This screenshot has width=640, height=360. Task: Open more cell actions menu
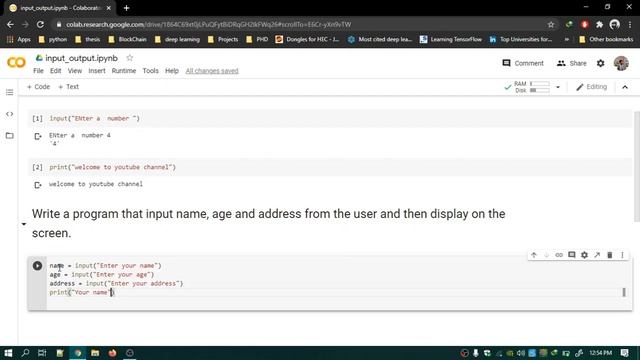click(622, 255)
